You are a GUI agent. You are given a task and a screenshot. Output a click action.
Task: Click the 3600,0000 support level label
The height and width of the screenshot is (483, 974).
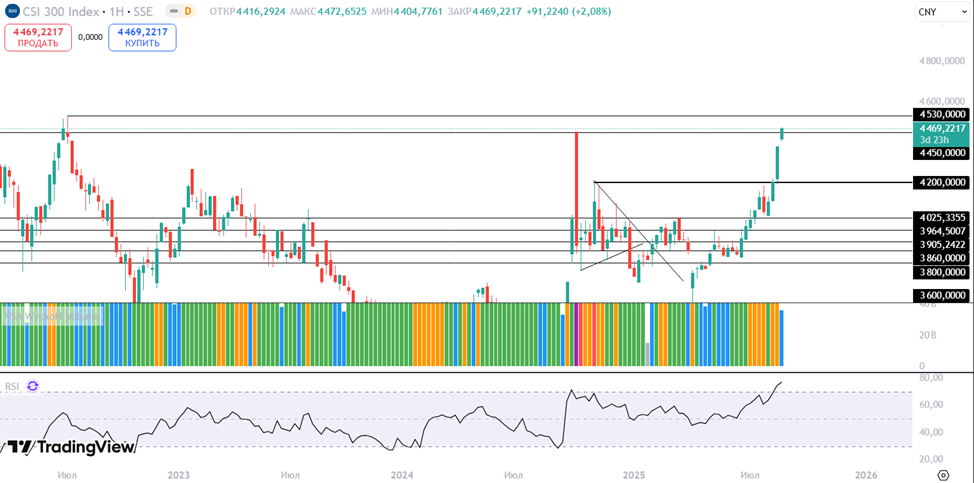pyautogui.click(x=941, y=295)
